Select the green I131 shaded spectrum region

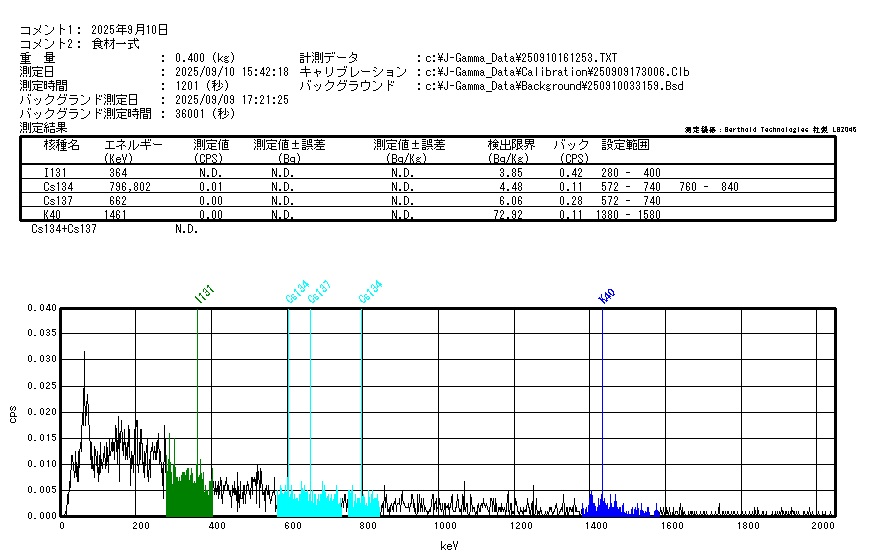pyautogui.click(x=189, y=492)
